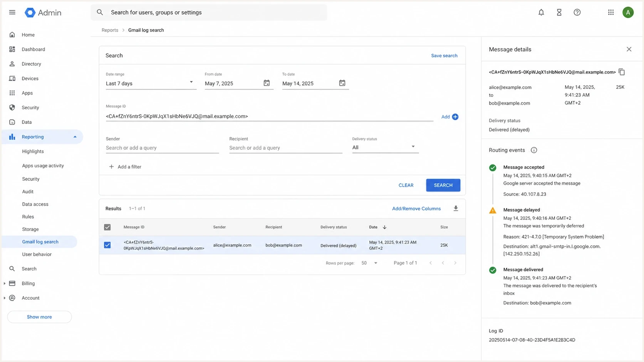Open Directory in the sidebar
Screen dimensions: 644x362
[x=32, y=64]
